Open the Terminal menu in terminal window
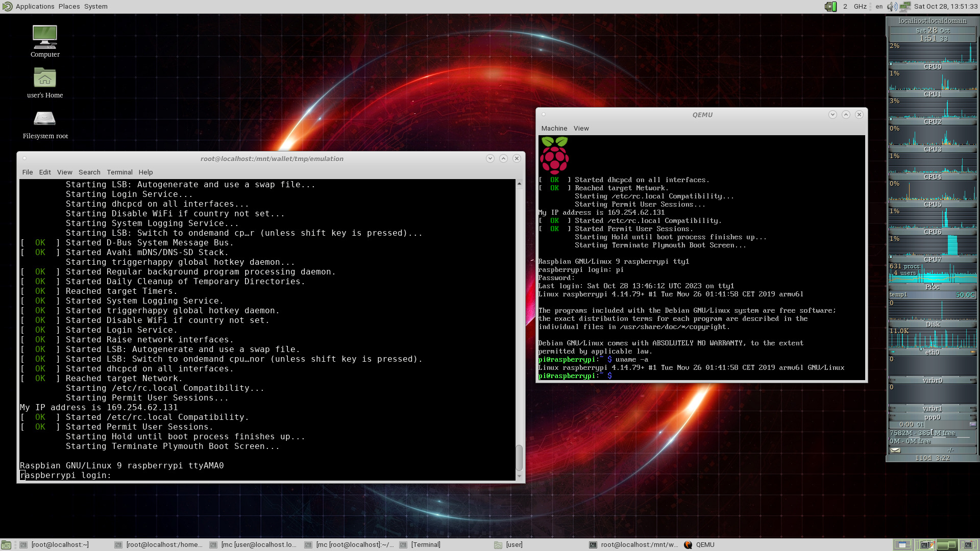980x551 pixels. point(119,172)
